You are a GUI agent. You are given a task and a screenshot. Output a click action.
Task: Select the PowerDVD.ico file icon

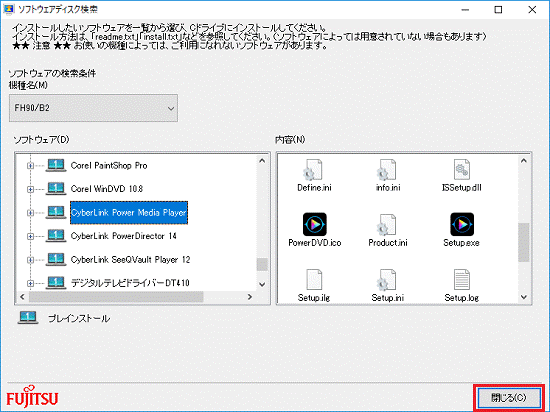(x=315, y=224)
